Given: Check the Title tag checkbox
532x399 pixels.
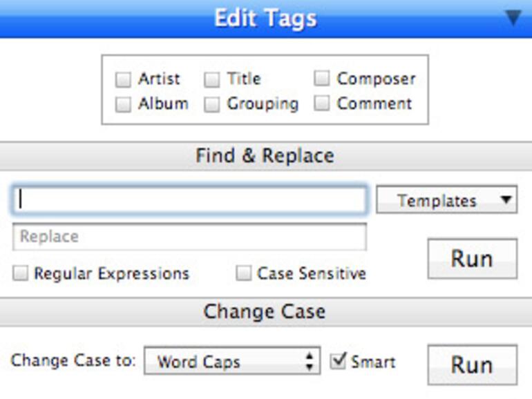Looking at the screenshot, I should pyautogui.click(x=212, y=80).
